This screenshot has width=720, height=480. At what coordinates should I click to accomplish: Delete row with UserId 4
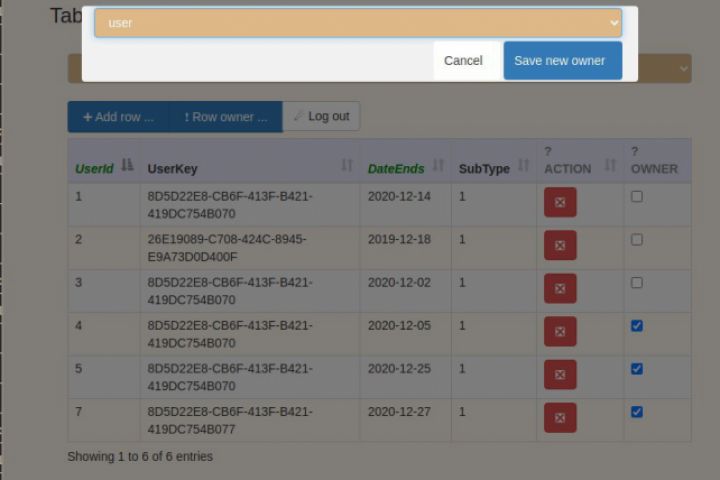560,331
